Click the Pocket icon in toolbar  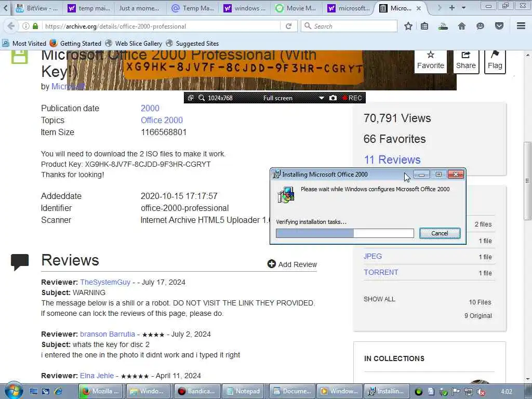(x=499, y=26)
